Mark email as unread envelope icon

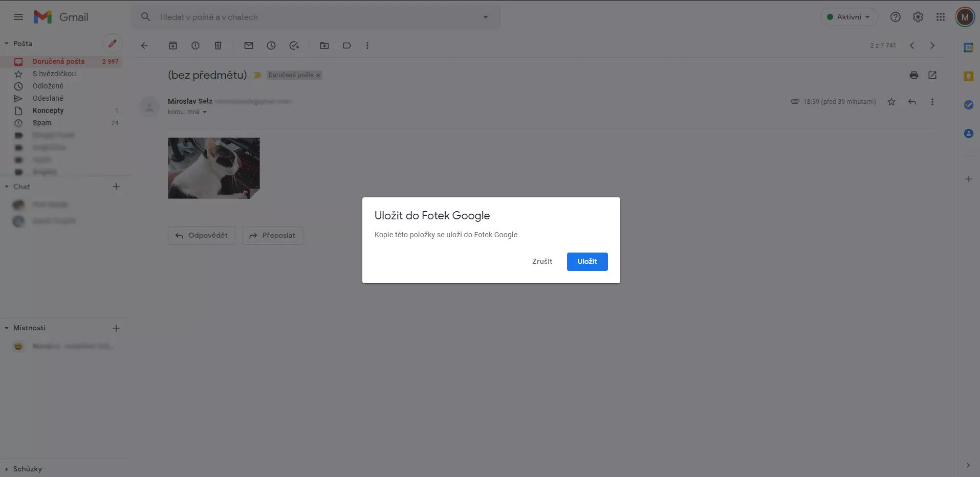pyautogui.click(x=249, y=46)
